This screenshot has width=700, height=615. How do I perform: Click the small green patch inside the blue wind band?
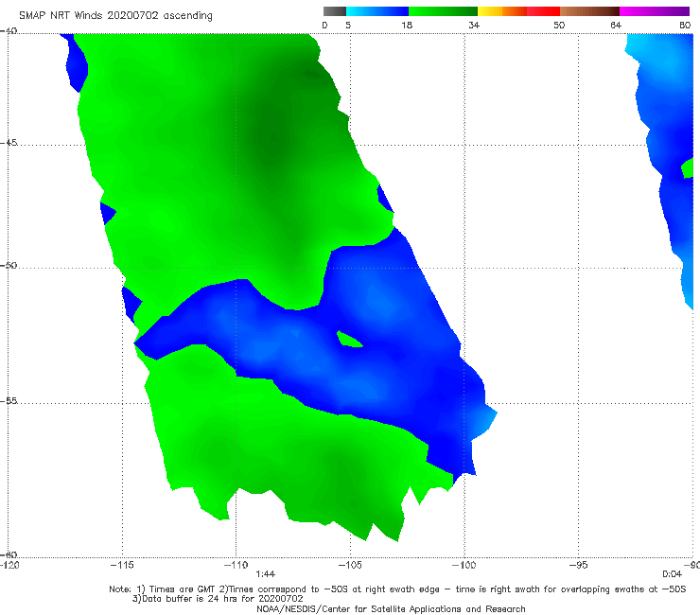pos(349,340)
